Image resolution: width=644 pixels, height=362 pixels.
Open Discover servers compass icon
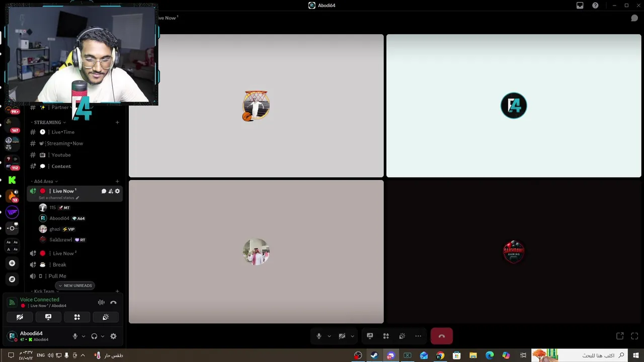coord(12,279)
